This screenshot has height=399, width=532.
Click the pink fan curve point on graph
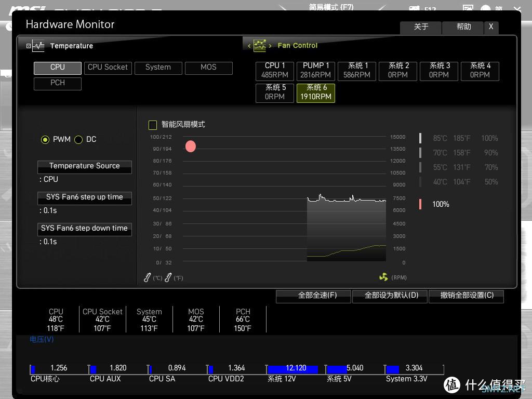point(191,147)
